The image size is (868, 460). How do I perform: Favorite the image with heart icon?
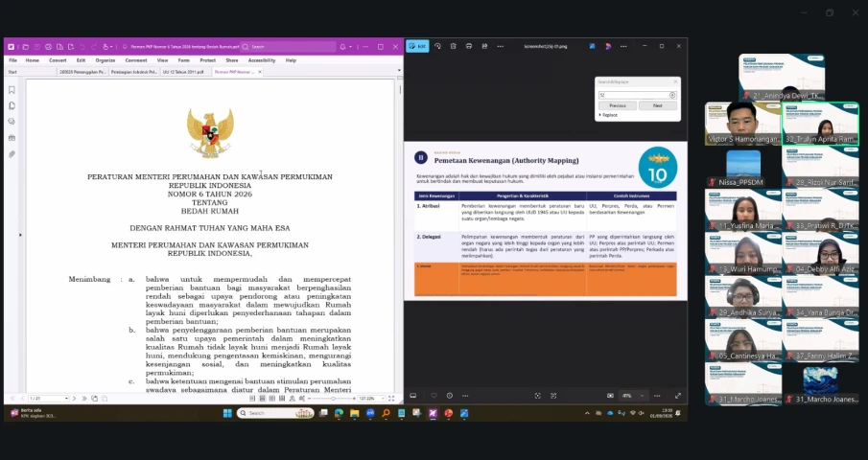(434, 396)
